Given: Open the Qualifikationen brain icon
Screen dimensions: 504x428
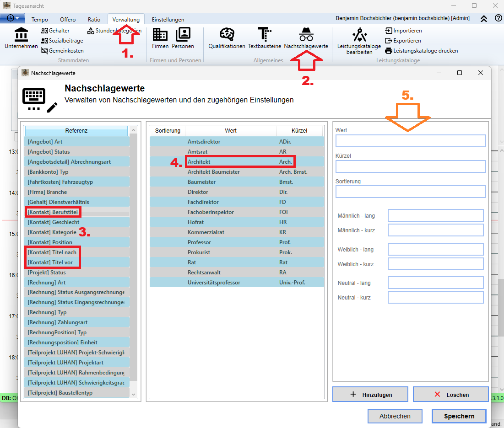Looking at the screenshot, I should click(x=227, y=34).
